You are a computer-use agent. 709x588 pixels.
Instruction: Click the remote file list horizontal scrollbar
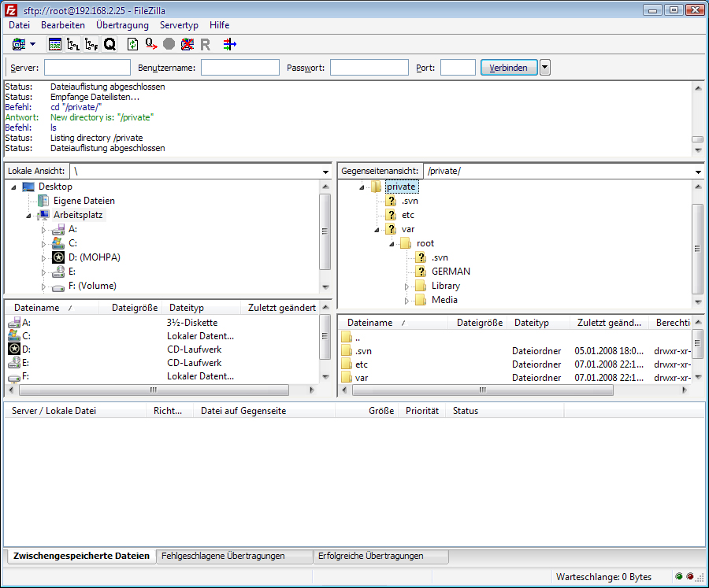pyautogui.click(x=482, y=390)
